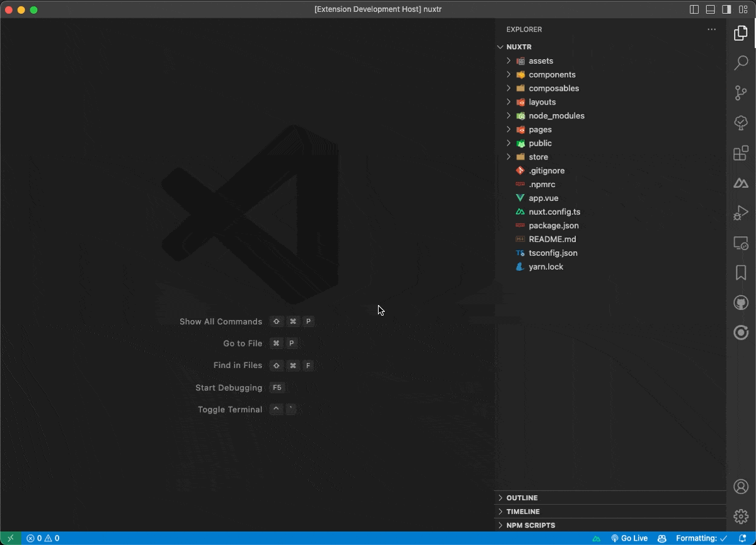Click the Start Debugging hint text
Screen dimensions: 756x545
229,387
